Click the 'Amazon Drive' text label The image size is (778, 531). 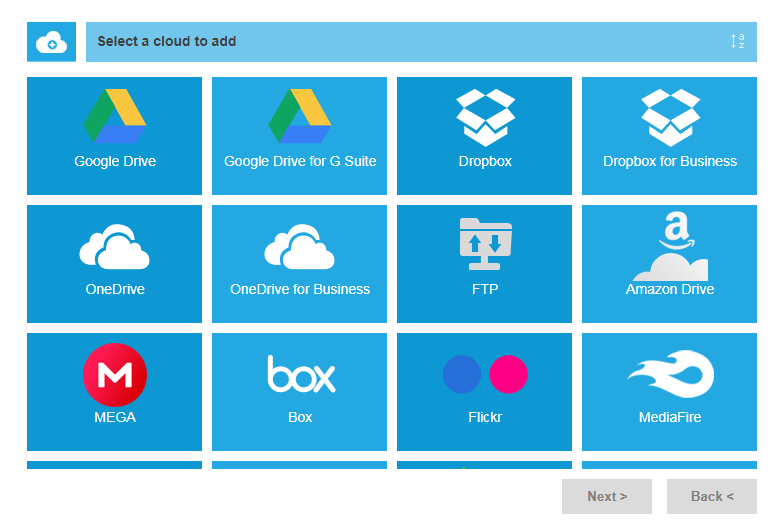click(x=670, y=289)
